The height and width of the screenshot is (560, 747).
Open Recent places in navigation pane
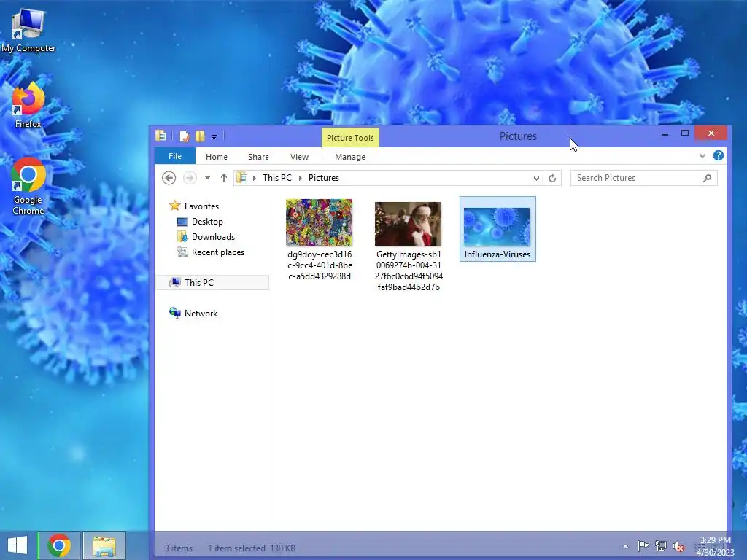pos(217,252)
